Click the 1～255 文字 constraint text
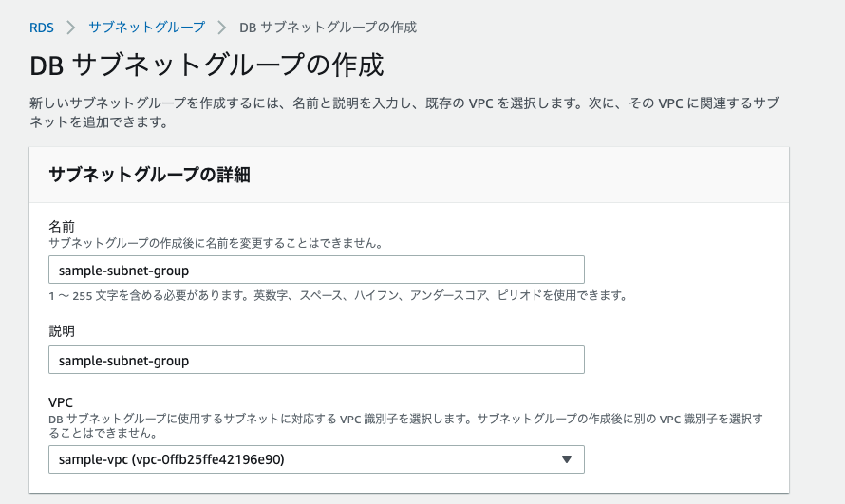The height and width of the screenshot is (504, 845). coord(337,295)
